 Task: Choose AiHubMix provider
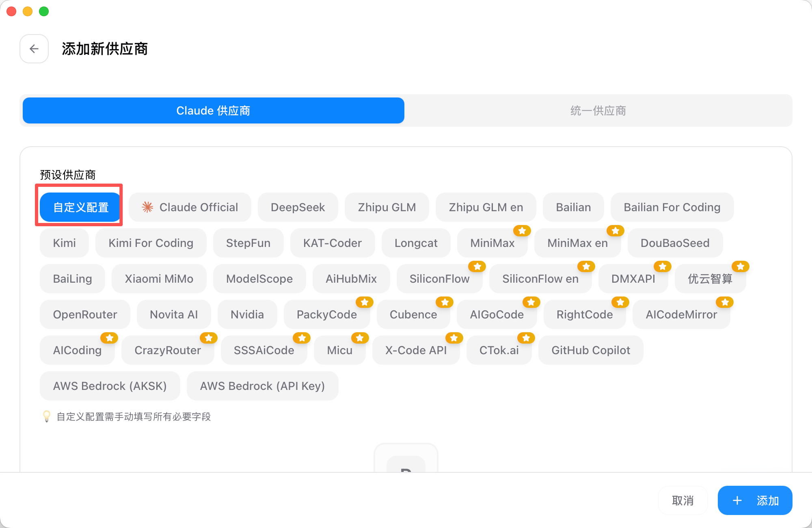click(x=351, y=279)
